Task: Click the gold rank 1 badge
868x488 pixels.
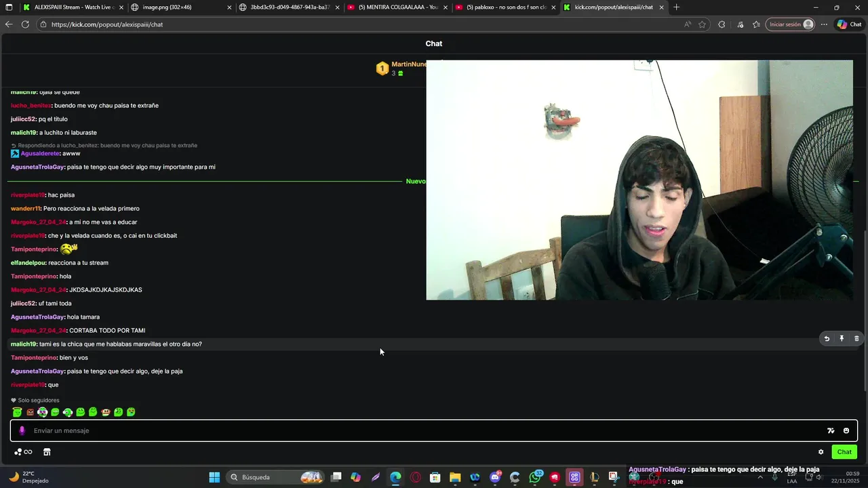Action: tap(382, 68)
